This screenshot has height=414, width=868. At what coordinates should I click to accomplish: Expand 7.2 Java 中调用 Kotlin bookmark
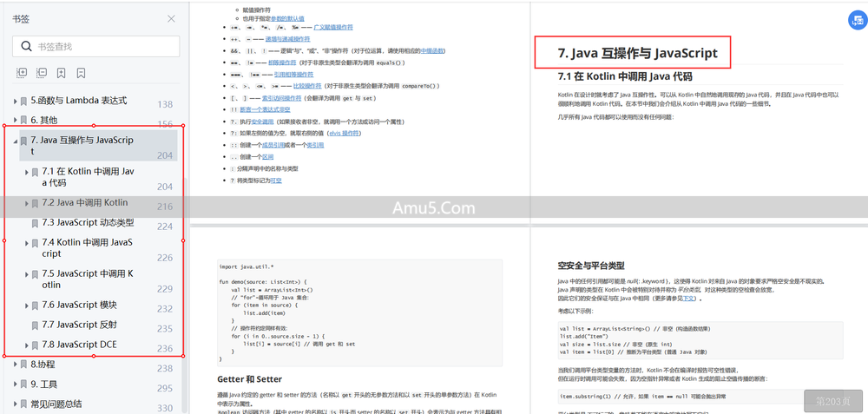[x=27, y=203]
